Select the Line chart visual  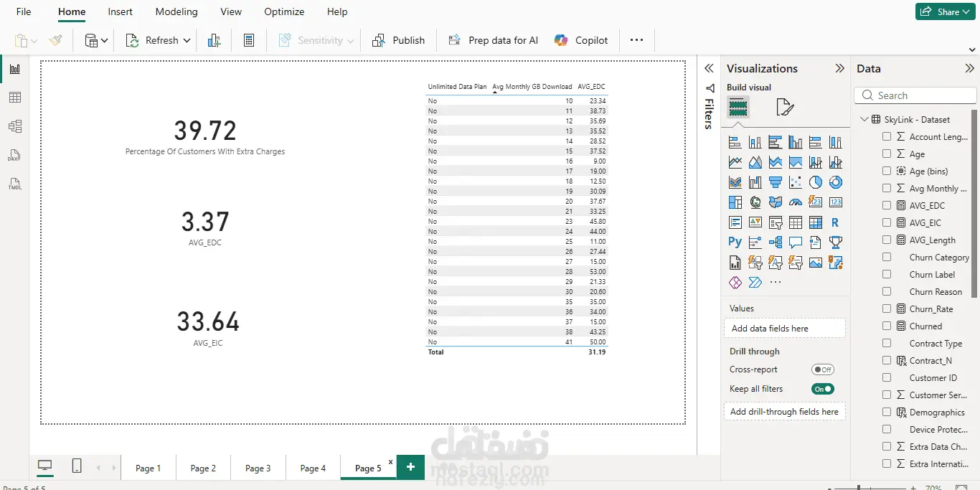pyautogui.click(x=735, y=162)
